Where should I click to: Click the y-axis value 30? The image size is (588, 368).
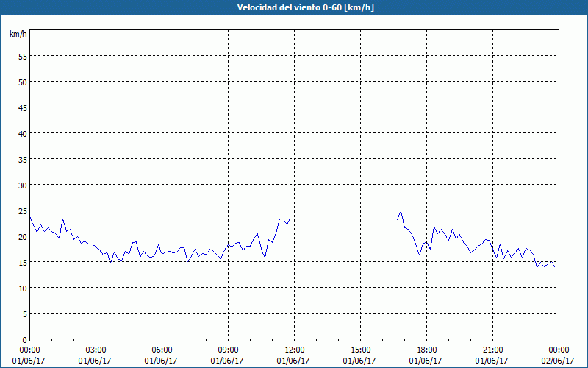pos(23,185)
